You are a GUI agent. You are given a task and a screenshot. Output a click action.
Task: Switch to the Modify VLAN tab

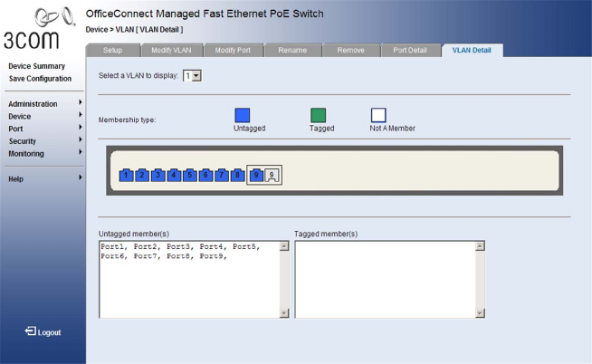tap(171, 50)
